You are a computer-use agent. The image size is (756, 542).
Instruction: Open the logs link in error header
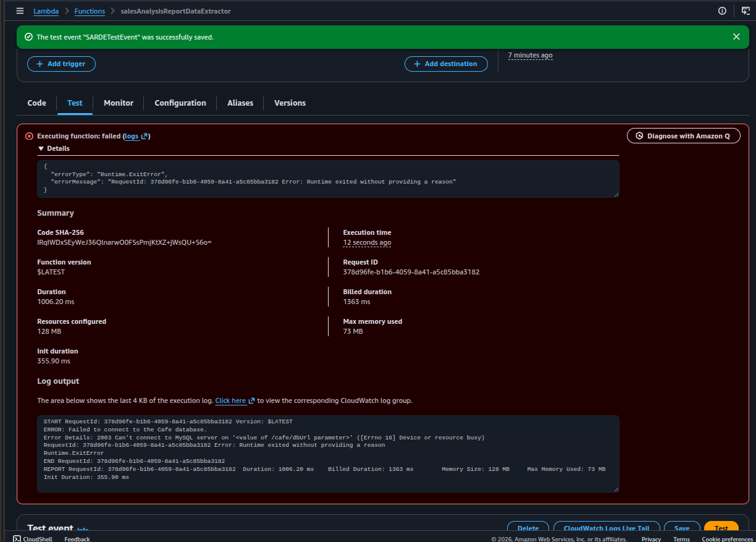pyautogui.click(x=132, y=136)
